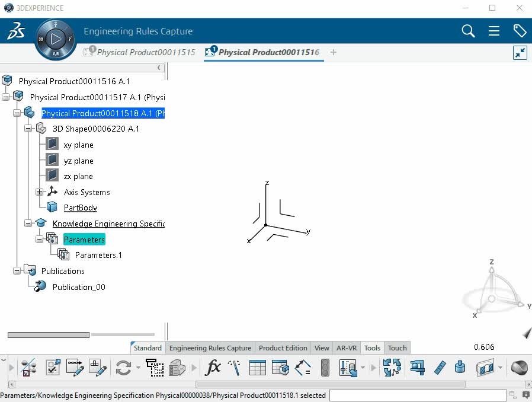Click the tree panel horizontal scrollbar thumb
The width and height of the screenshot is (532, 402).
tap(49, 335)
